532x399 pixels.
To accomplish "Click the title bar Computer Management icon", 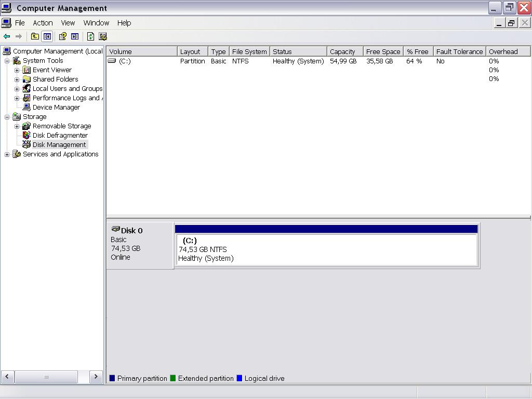I will [x=6, y=7].
